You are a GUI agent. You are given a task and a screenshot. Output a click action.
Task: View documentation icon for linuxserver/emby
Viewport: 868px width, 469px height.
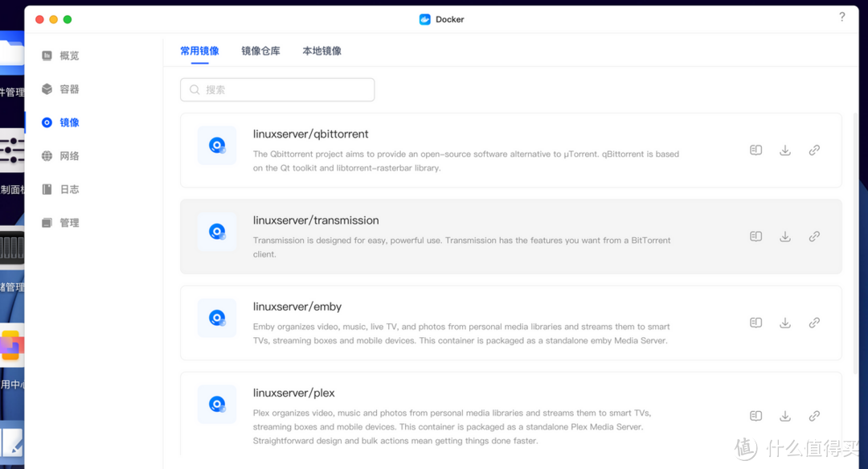755,322
